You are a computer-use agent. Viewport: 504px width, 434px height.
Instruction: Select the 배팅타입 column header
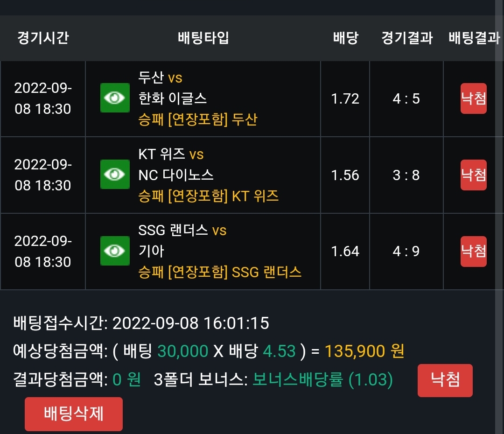[203, 38]
